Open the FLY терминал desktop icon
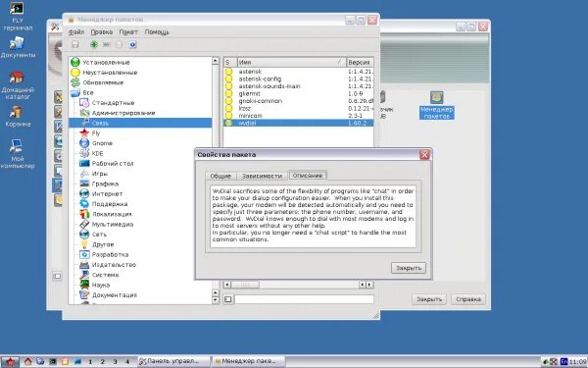This screenshot has height=368, width=588. [18, 17]
